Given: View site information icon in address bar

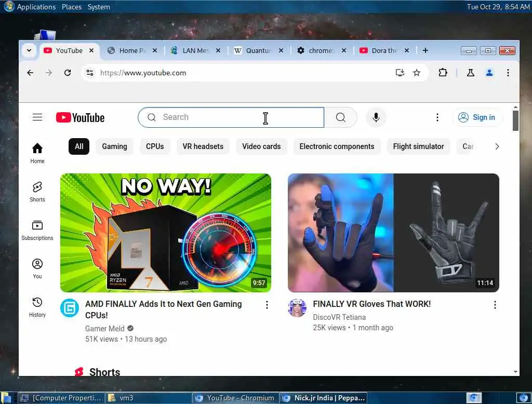Looking at the screenshot, I should point(90,73).
